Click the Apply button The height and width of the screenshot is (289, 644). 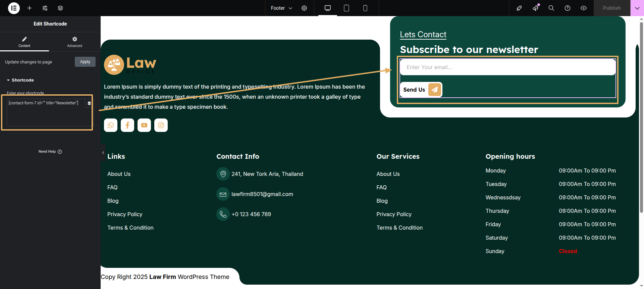[x=85, y=62]
